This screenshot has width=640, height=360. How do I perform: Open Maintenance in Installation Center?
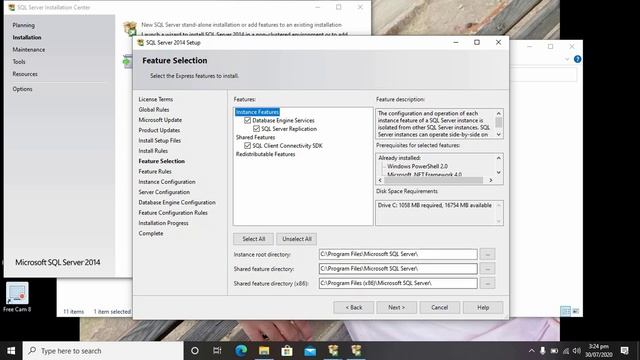click(x=29, y=50)
